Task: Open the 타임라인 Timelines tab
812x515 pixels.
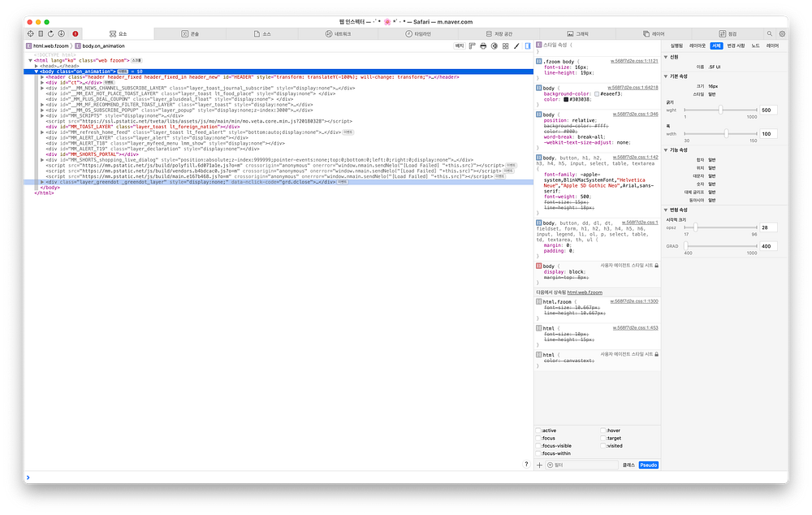Action: [418, 33]
